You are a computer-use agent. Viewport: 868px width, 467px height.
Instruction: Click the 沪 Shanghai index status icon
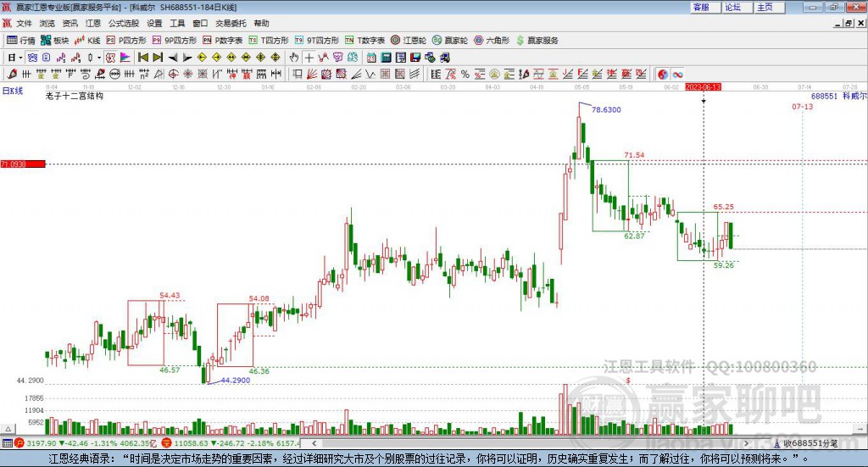[19, 443]
